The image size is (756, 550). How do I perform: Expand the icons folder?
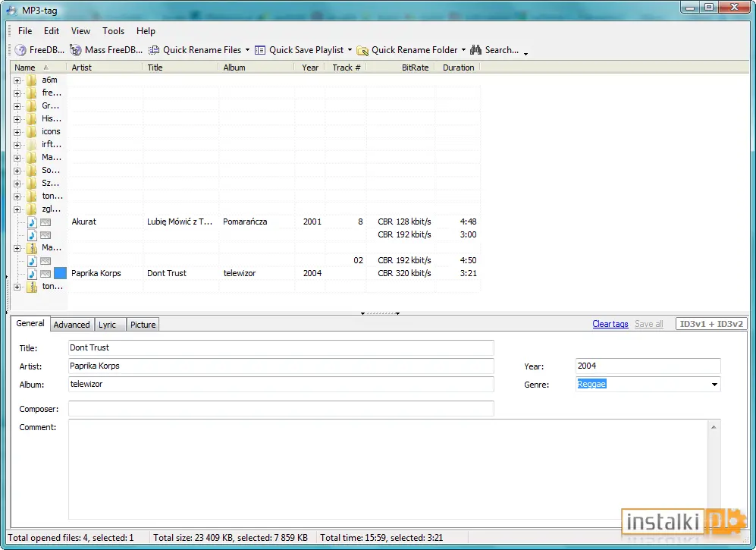pyautogui.click(x=17, y=132)
